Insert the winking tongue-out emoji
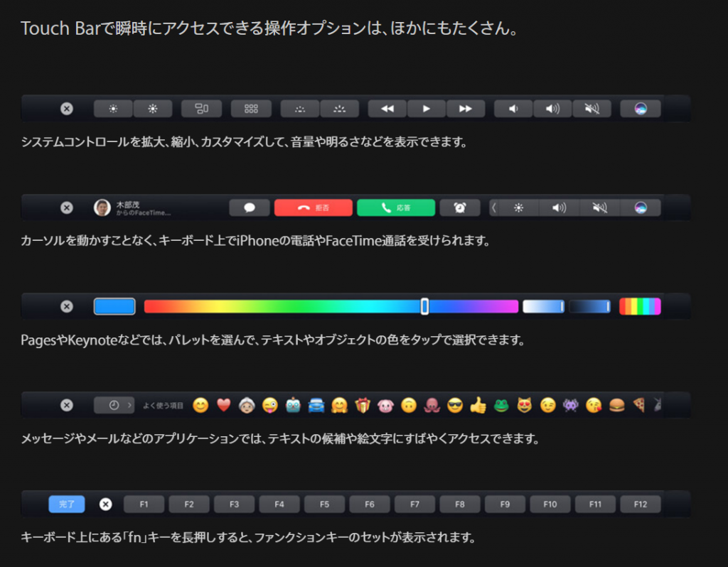Screen dimensions: 728x567 [x=269, y=406]
